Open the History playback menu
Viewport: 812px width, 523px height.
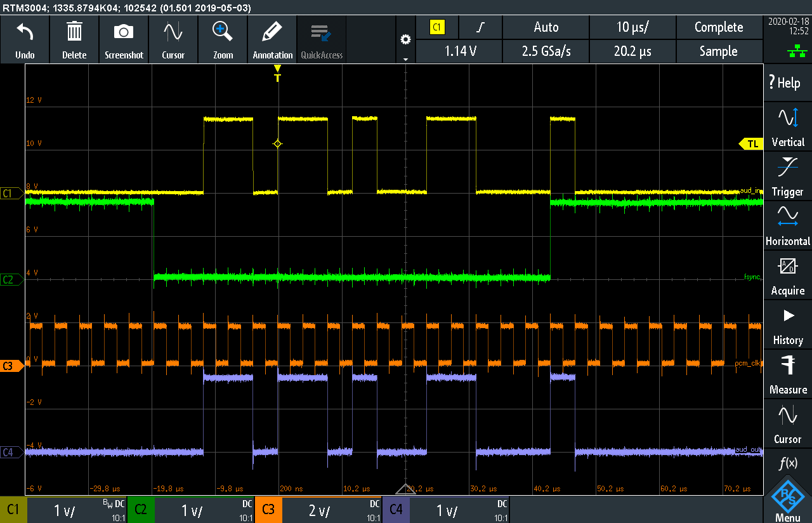[x=787, y=325]
